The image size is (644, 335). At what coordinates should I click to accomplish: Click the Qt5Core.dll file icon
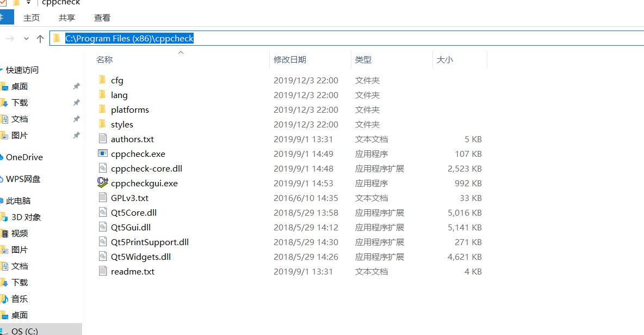tap(103, 212)
